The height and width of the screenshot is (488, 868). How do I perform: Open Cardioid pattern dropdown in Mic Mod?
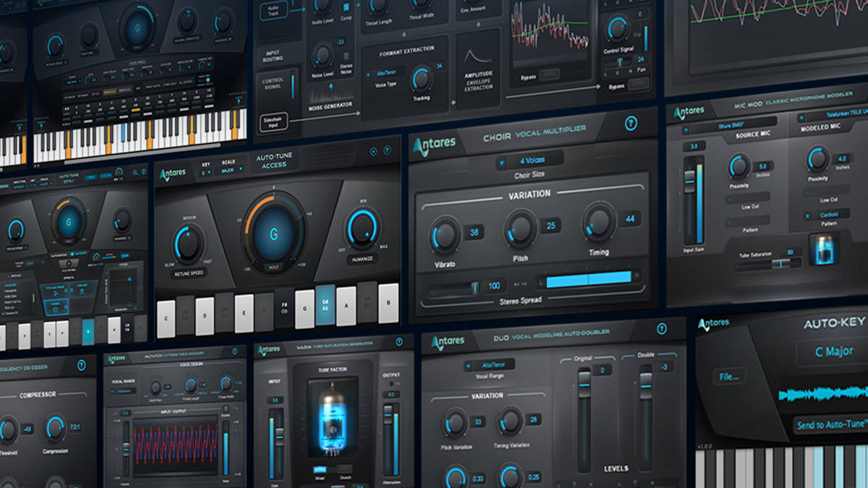pos(825,215)
